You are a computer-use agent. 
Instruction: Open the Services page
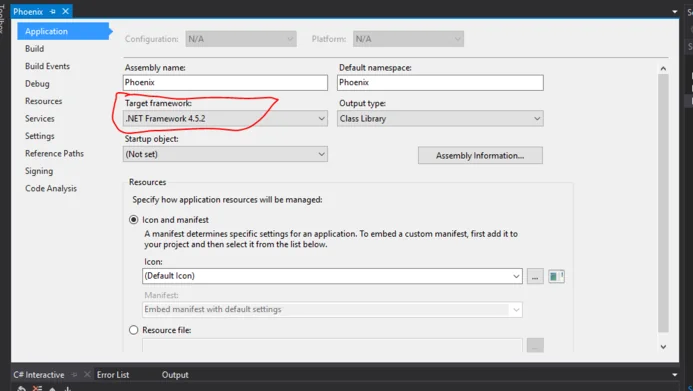pos(40,118)
